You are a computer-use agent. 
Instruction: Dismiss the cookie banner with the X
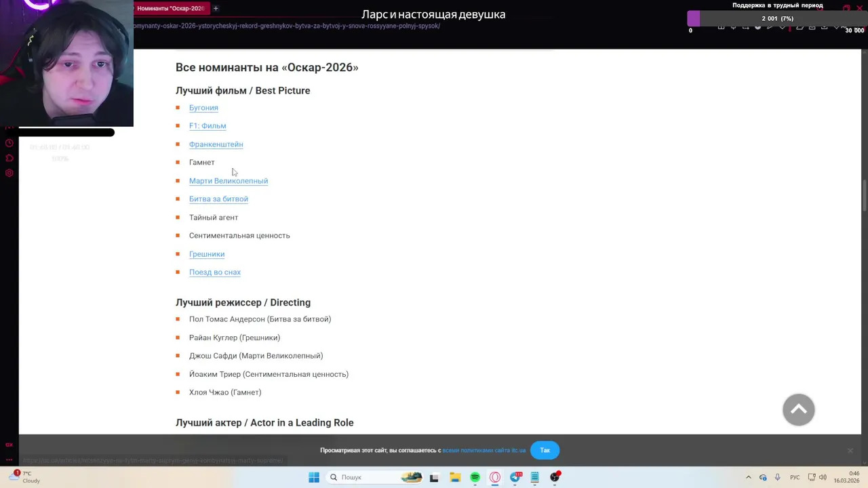pos(850,451)
